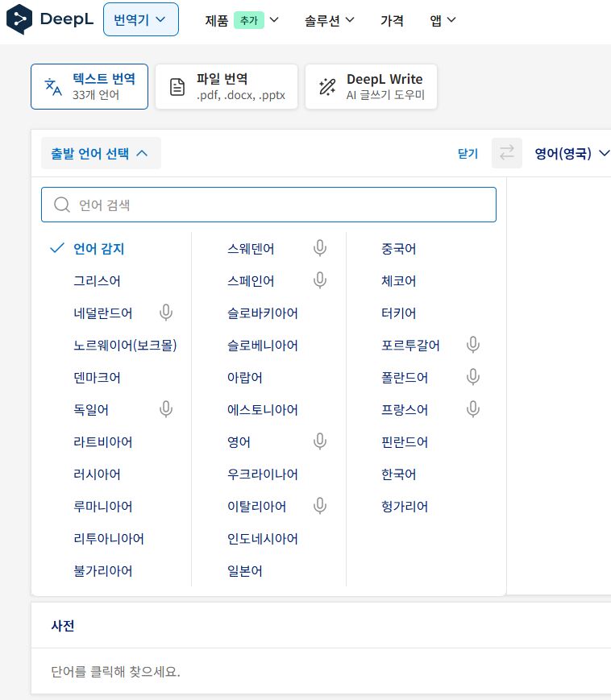
Task: Select 덴마크어 as source language
Action: tap(97, 377)
